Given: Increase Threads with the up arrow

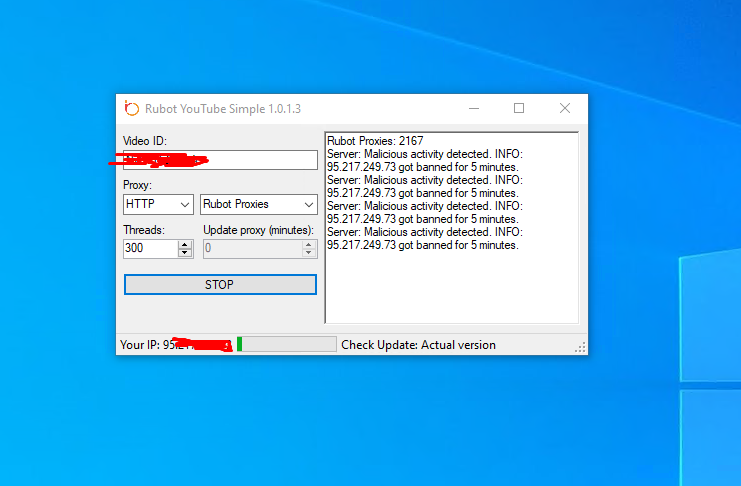Looking at the screenshot, I should click(x=184, y=245).
